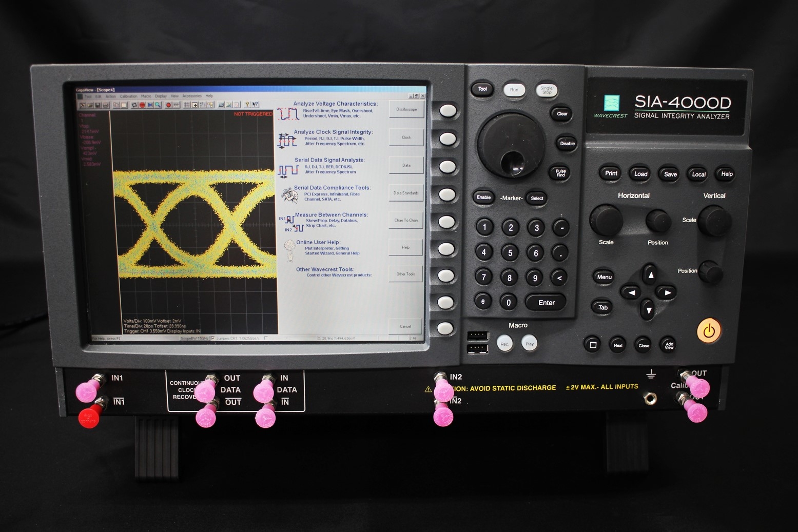
Task: Click the open-folder icon in the GigaView toolbar
Action: coord(90,105)
